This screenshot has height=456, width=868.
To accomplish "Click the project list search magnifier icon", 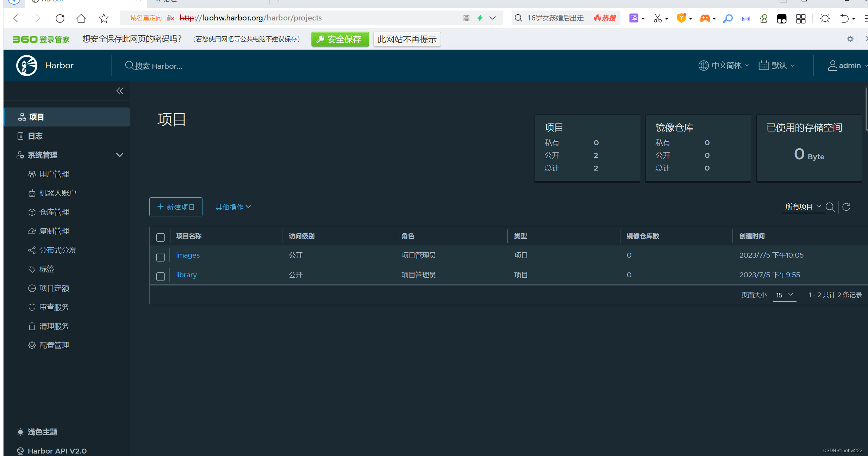I will (830, 207).
